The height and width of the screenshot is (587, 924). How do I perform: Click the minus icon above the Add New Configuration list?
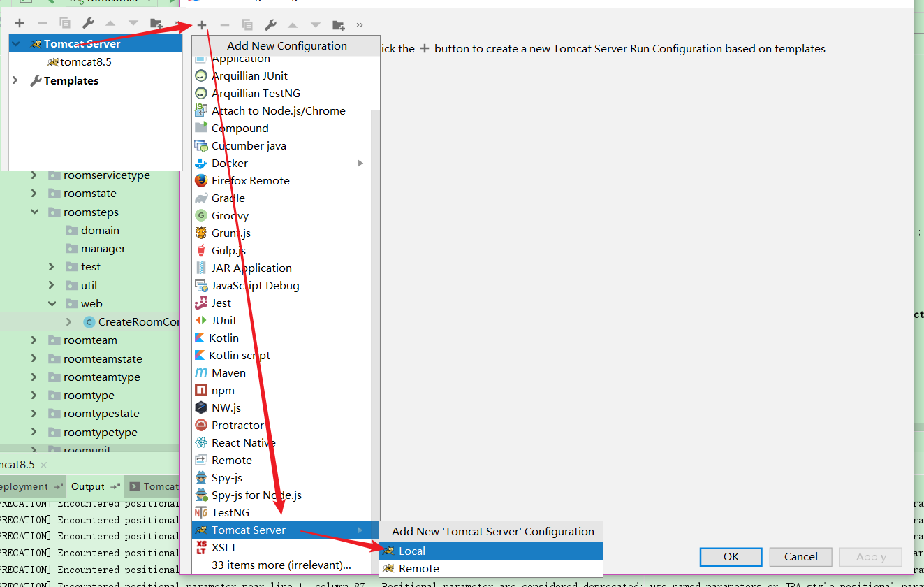click(x=224, y=25)
